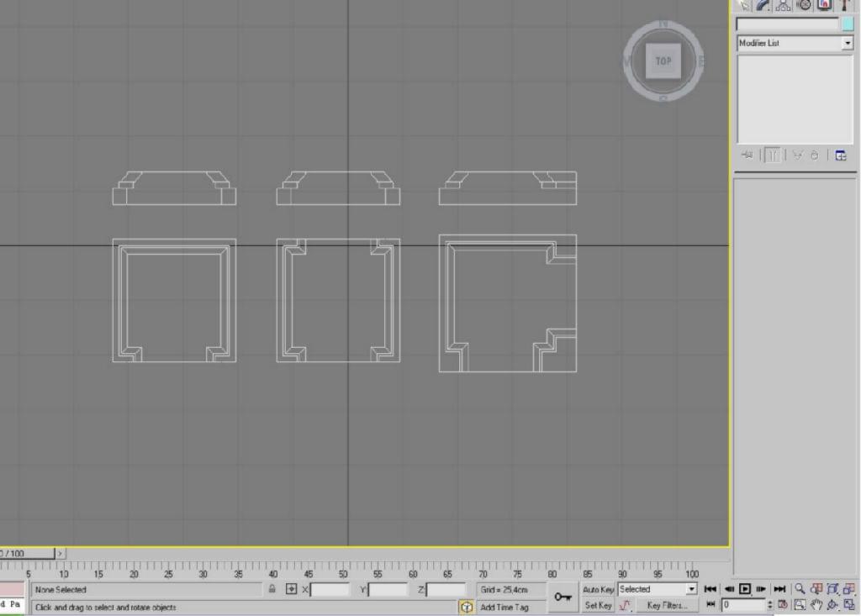
Task: Step to Previous Frame
Action: click(x=729, y=589)
